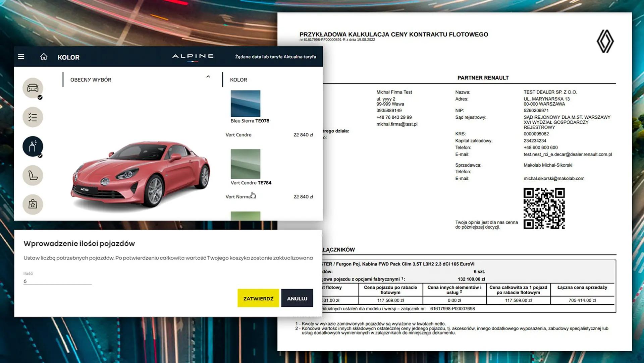Click seller name Makolab Michal-Sikorski
644x363 pixels.
[548, 165]
